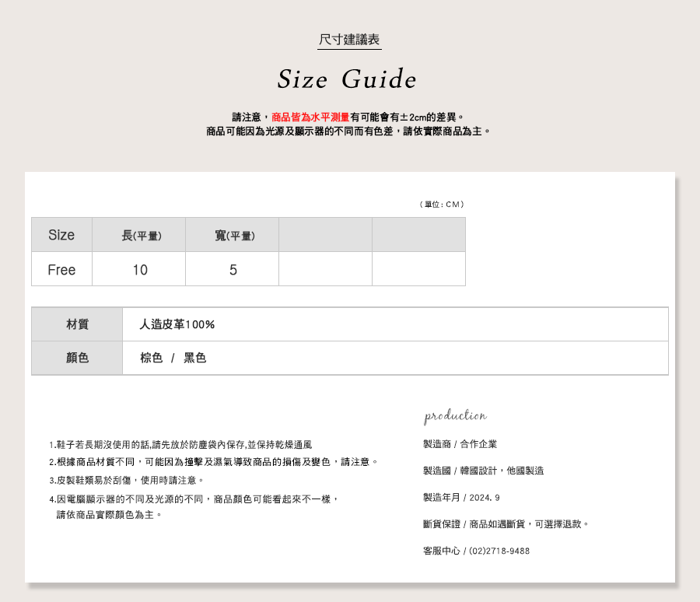Click the Free size row cell
The width and height of the screenshot is (700, 602).
click(x=61, y=270)
